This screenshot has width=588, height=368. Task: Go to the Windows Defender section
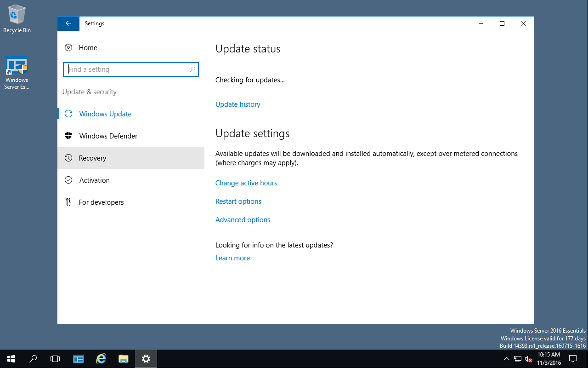click(131, 136)
